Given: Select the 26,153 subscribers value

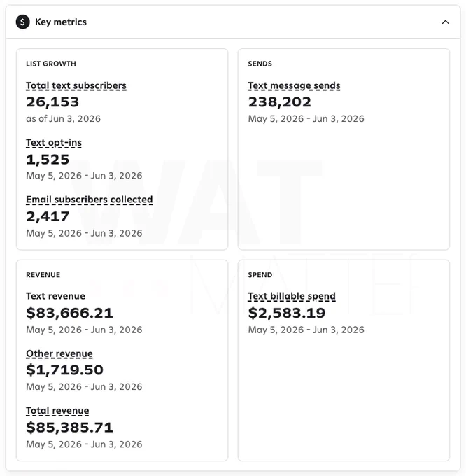Looking at the screenshot, I should point(52,102).
